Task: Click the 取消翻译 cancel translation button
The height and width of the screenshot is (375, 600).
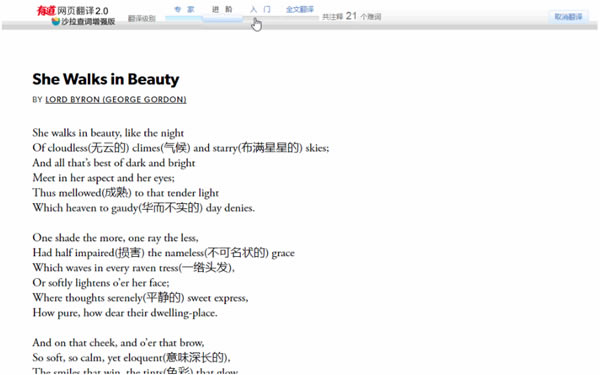Action: click(568, 17)
